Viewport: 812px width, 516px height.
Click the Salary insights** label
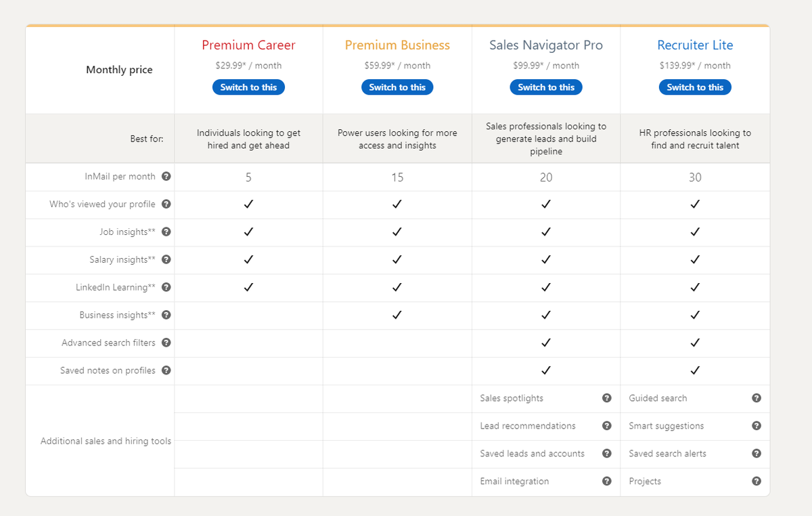(122, 260)
